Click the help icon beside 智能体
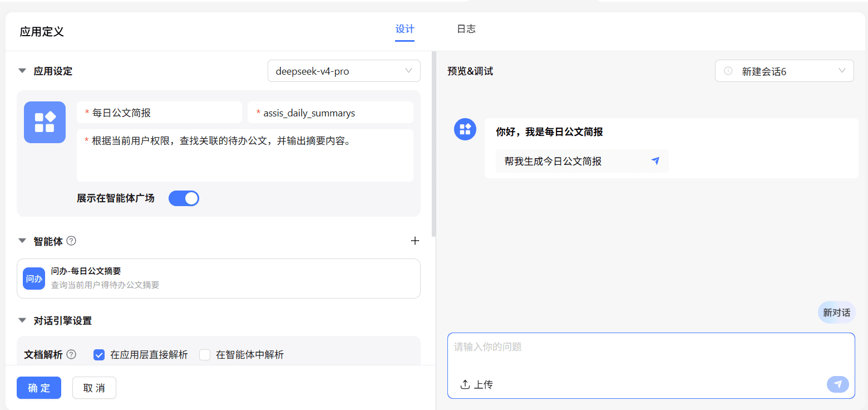 point(71,241)
